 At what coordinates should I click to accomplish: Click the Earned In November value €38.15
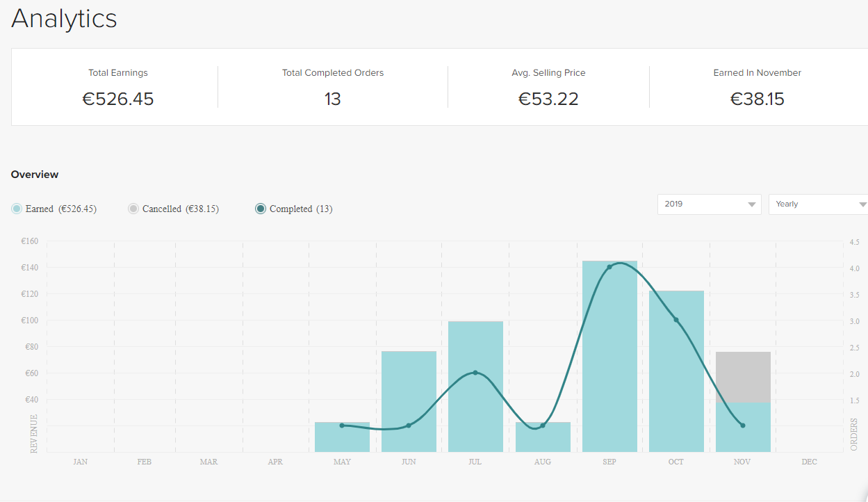click(758, 99)
